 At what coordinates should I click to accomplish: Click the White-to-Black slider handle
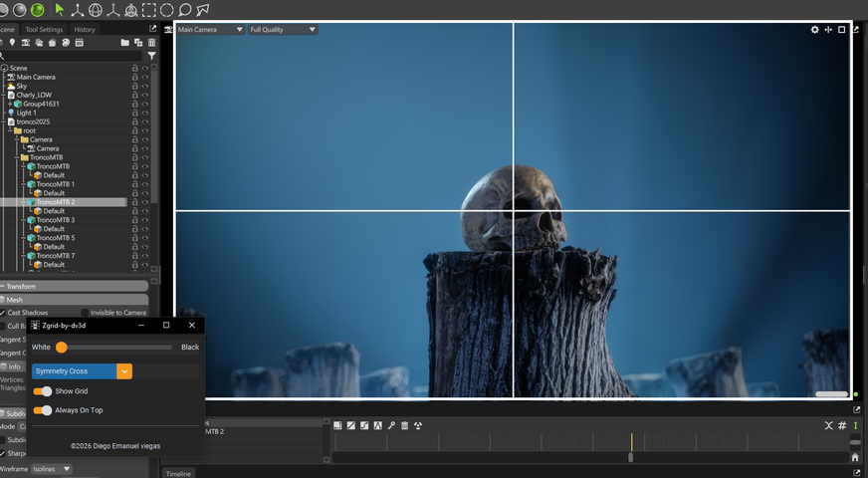coord(62,348)
